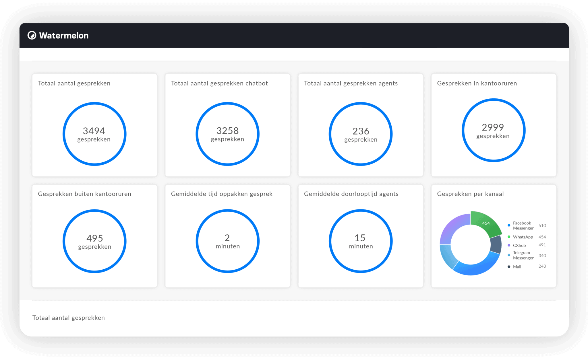Click the 495 gesprekken outside hours circle
The width and height of the screenshot is (588, 364).
[94, 241]
